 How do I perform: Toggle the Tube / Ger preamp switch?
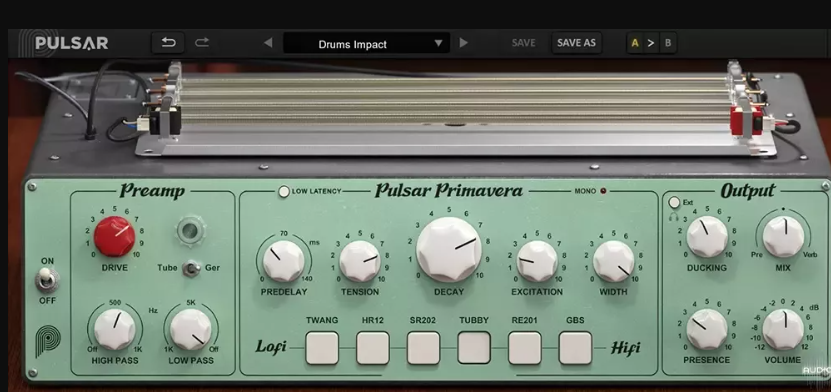pyautogui.click(x=190, y=268)
